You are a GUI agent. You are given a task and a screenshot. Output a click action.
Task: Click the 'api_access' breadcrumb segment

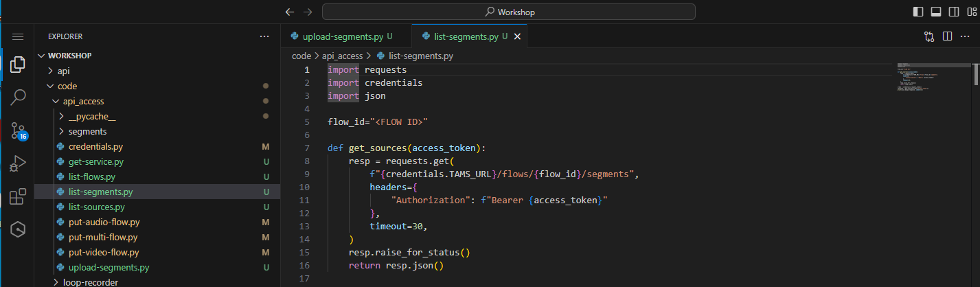pos(342,56)
